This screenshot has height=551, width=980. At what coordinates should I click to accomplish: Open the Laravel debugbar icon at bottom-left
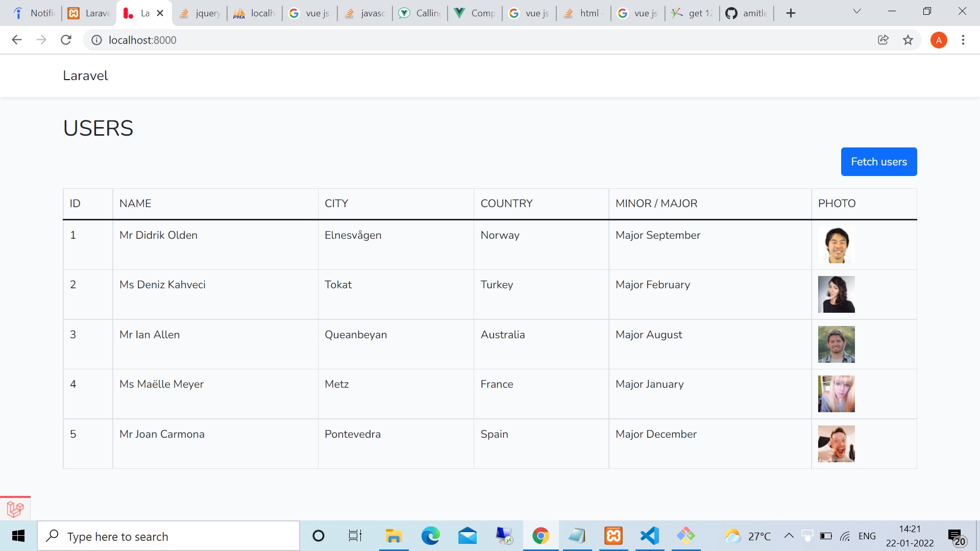pos(15,509)
